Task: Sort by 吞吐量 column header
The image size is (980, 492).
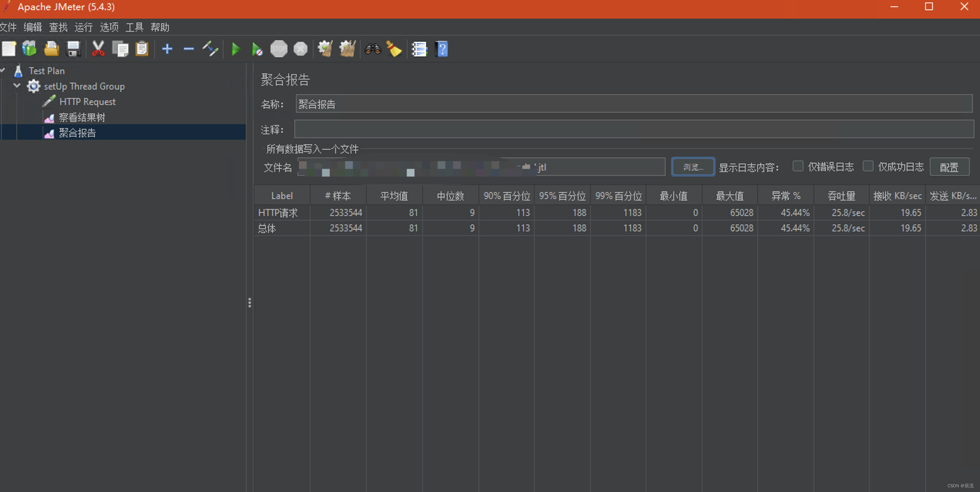Action: tap(842, 196)
